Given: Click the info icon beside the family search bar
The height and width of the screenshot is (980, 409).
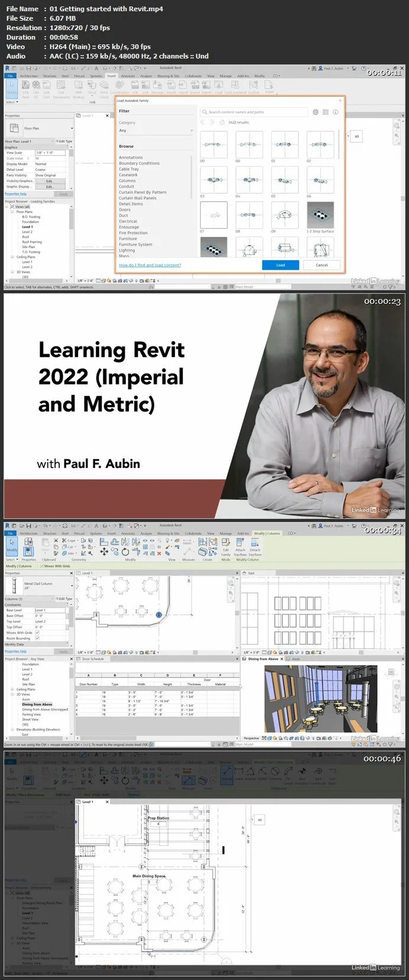Looking at the screenshot, I should click(336, 112).
